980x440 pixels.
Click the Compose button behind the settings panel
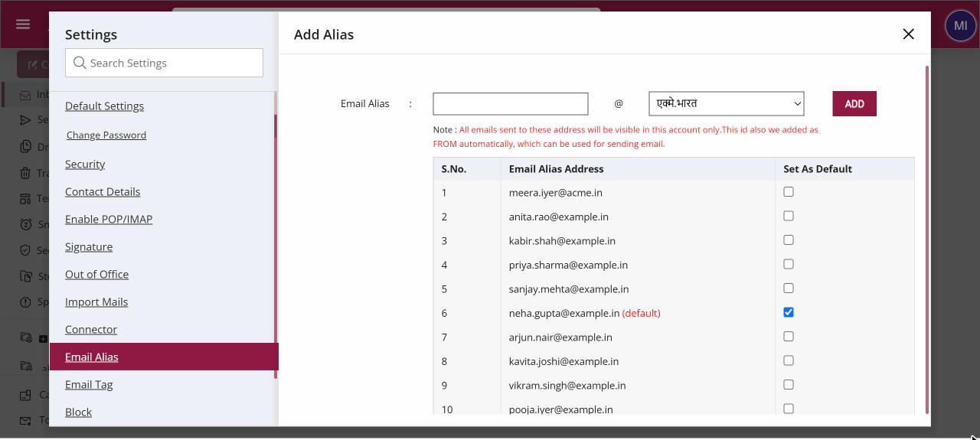pyautogui.click(x=33, y=65)
